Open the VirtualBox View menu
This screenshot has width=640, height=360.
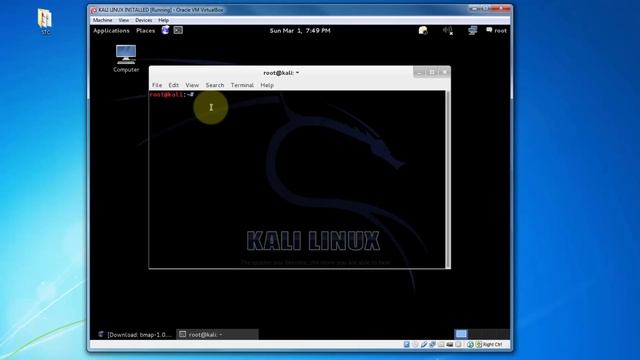pos(124,20)
